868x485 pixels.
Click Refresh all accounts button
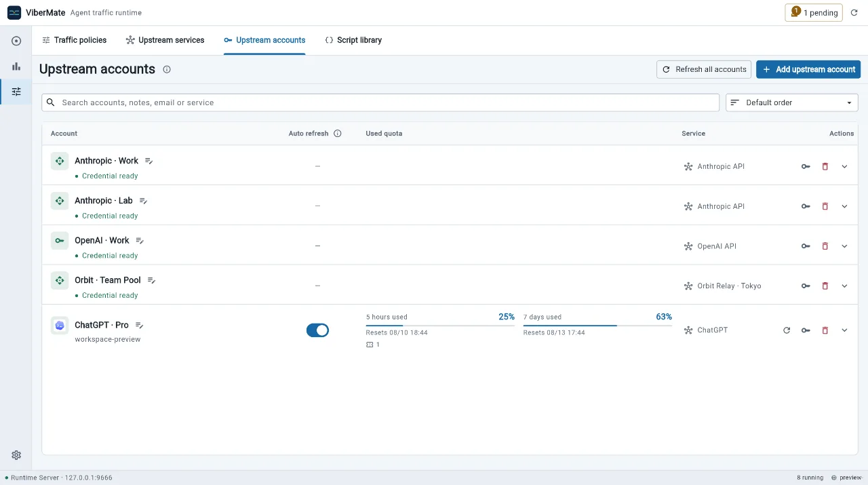(704, 69)
